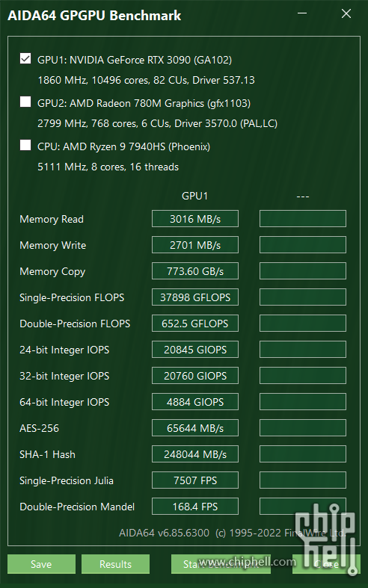Click the 652.5 GFLOPS double-precision result
Screen dimensions: 368x588
(x=195, y=324)
